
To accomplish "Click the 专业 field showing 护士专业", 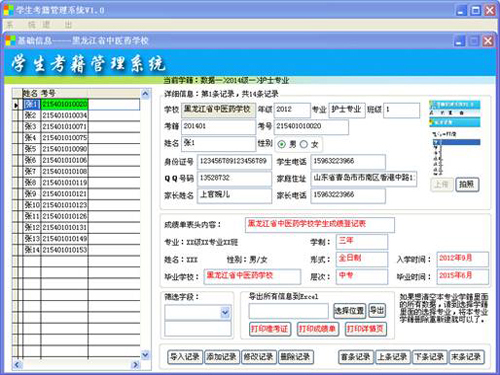I will tap(347, 110).
